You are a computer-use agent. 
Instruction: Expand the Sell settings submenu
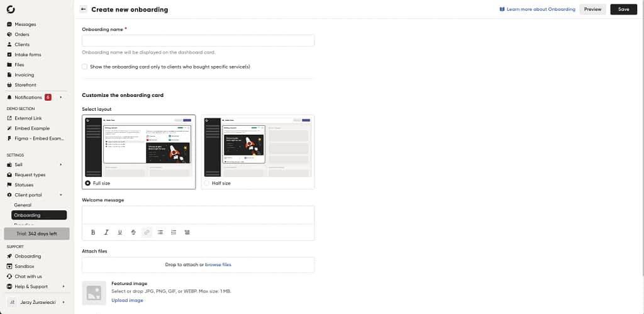click(61, 165)
